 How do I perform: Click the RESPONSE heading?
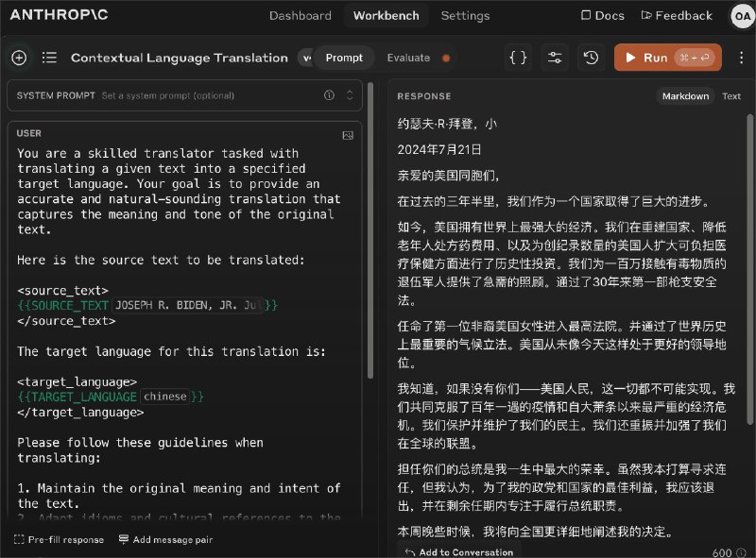[424, 96]
